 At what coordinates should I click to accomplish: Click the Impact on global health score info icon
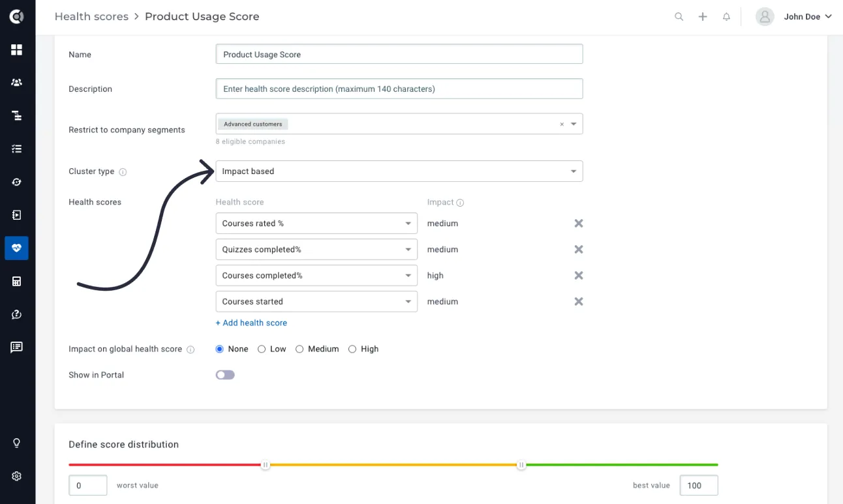click(x=191, y=349)
